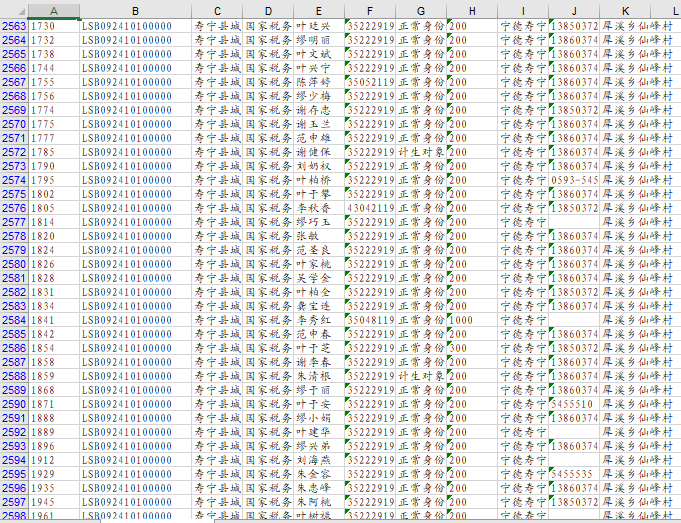Click 国家税务 cell in row 2575

(268, 194)
